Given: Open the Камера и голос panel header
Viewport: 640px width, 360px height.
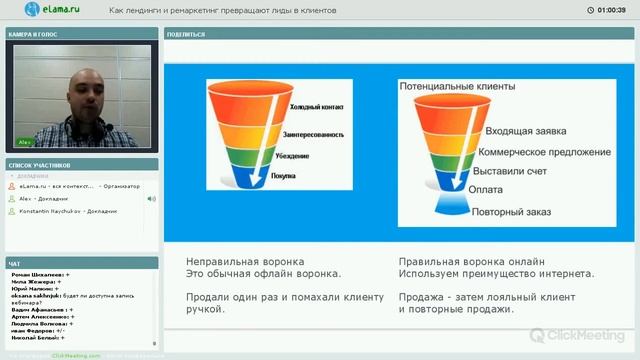Looking at the screenshot, I should [x=82, y=34].
